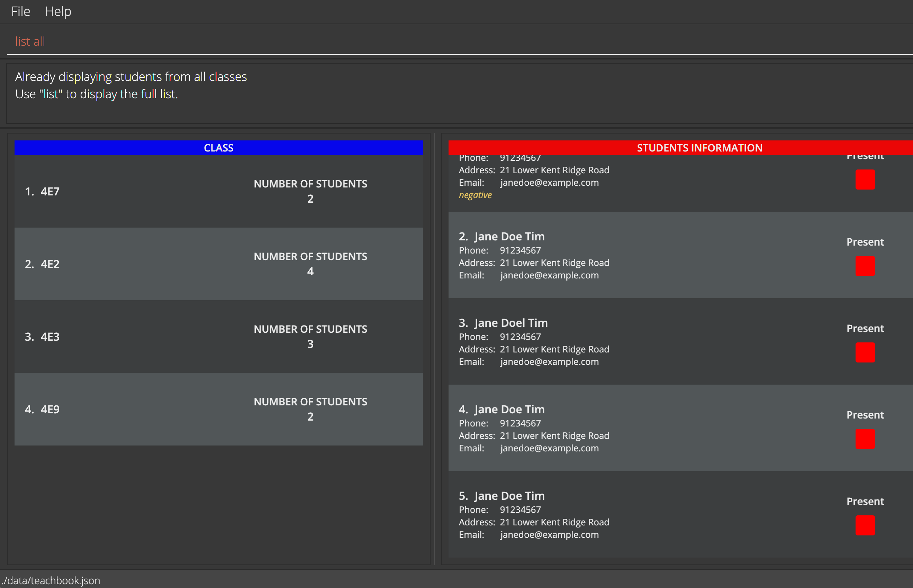Click red attendance box of first student
The image size is (913, 588).
pos(865,180)
